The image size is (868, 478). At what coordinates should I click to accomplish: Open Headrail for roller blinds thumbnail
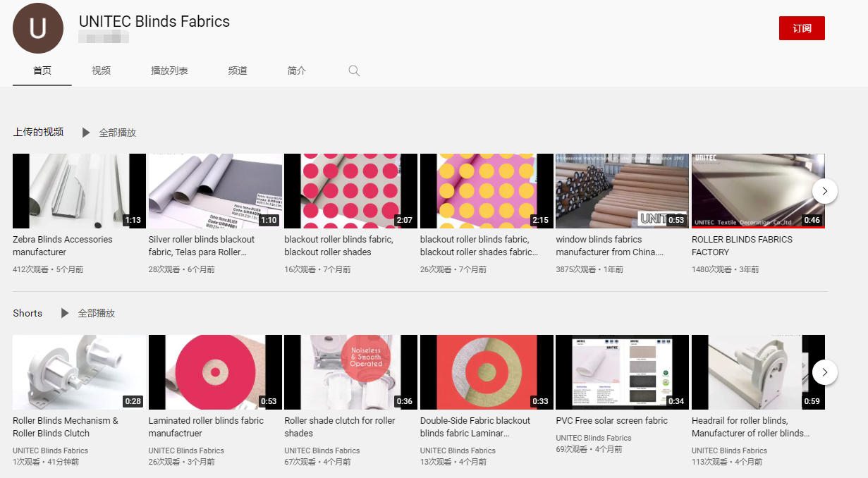coord(757,372)
